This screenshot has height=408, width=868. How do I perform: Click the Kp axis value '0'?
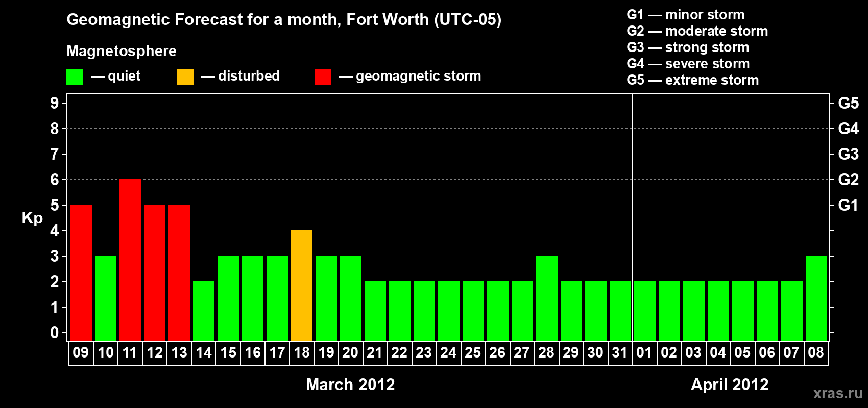[x=55, y=333]
